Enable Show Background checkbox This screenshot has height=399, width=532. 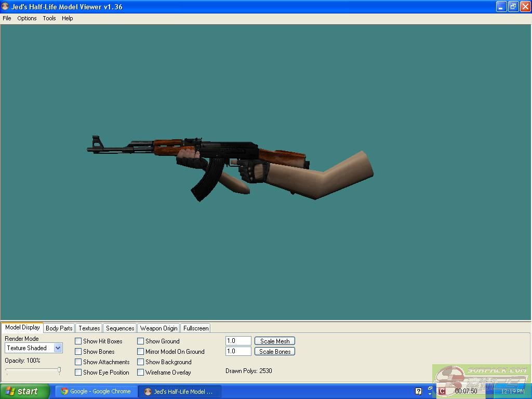140,362
